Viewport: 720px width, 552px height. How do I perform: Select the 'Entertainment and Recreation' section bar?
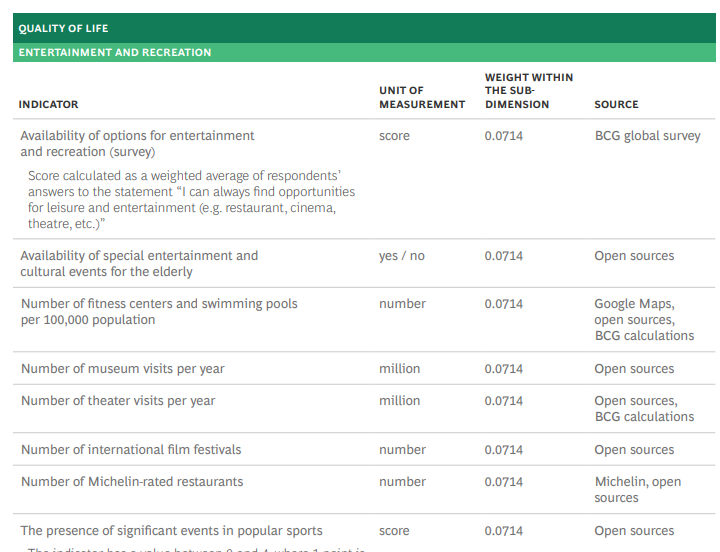[x=115, y=52]
